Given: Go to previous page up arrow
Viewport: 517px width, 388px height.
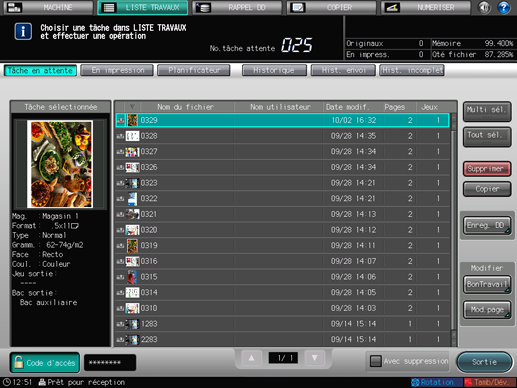Looking at the screenshot, I should pyautogui.click(x=252, y=358).
